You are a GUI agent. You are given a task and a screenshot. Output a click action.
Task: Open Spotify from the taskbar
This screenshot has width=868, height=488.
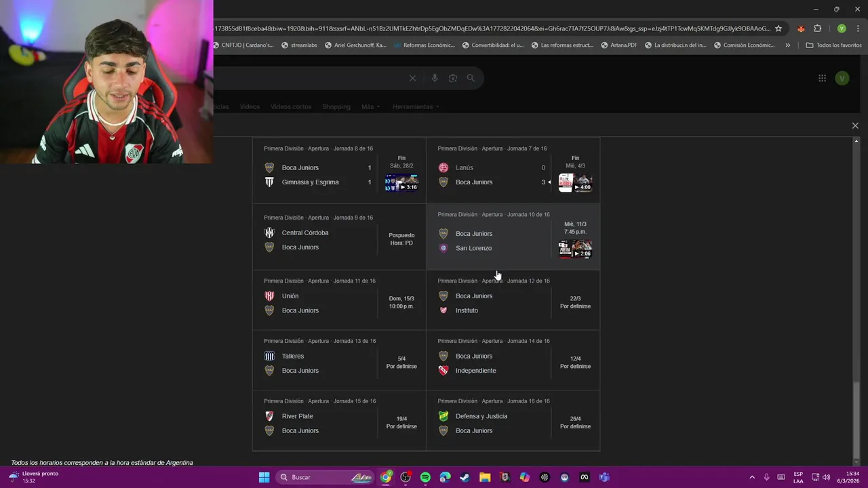tap(425, 477)
